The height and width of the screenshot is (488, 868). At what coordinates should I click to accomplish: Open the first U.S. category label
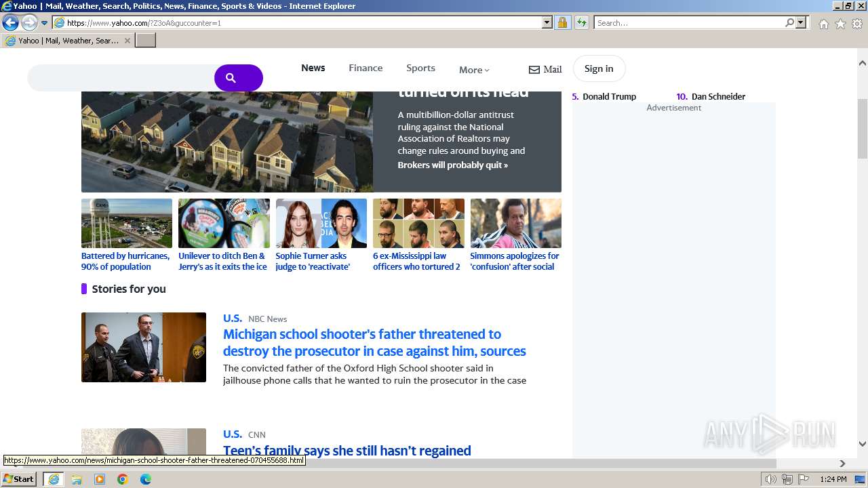(233, 318)
